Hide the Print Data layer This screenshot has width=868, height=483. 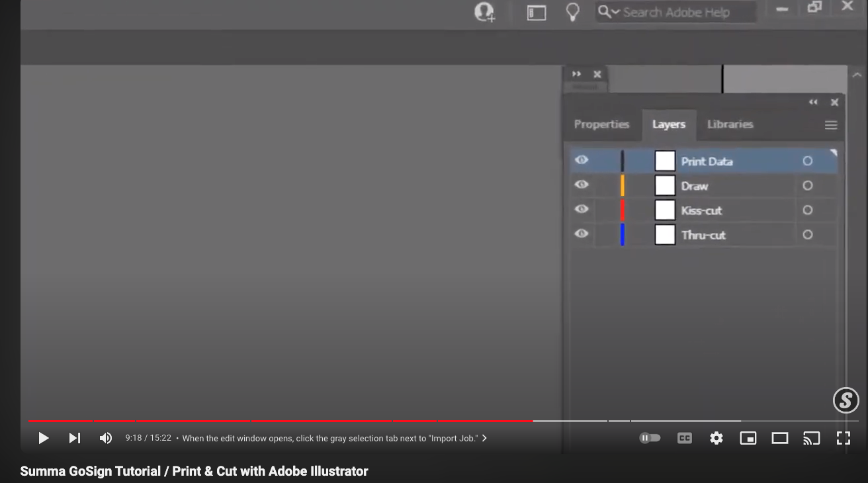(582, 160)
